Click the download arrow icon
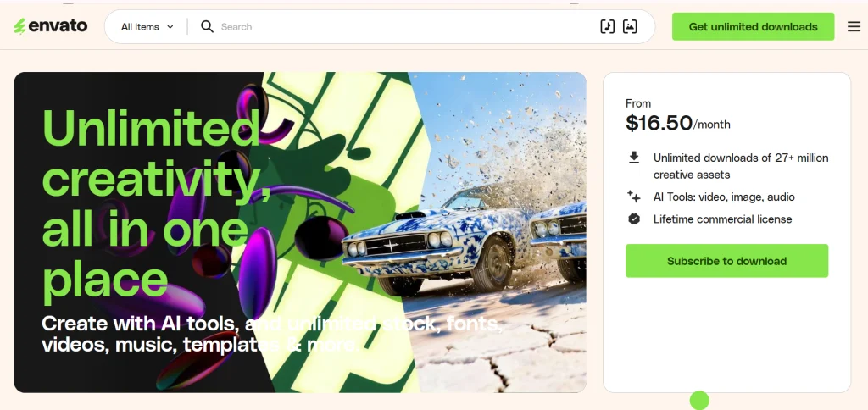 coord(634,158)
